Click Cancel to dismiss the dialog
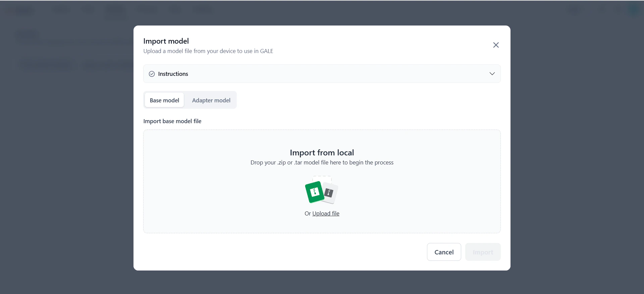Image resolution: width=644 pixels, height=294 pixels. (444, 252)
